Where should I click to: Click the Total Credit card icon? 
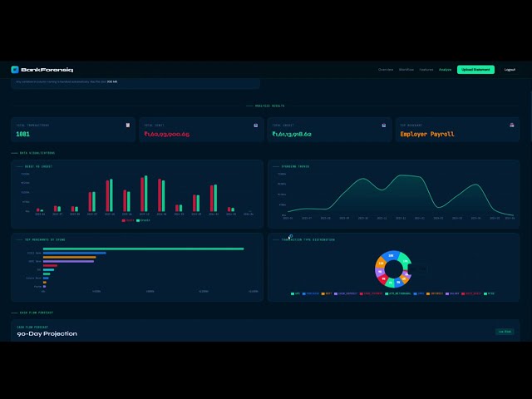point(384,126)
